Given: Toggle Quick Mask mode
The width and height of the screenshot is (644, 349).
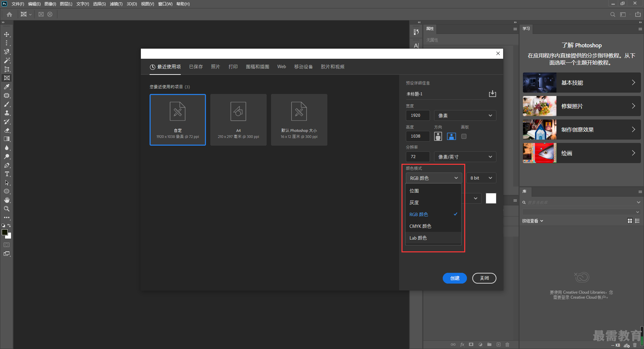Looking at the screenshot, I should (x=7, y=245).
